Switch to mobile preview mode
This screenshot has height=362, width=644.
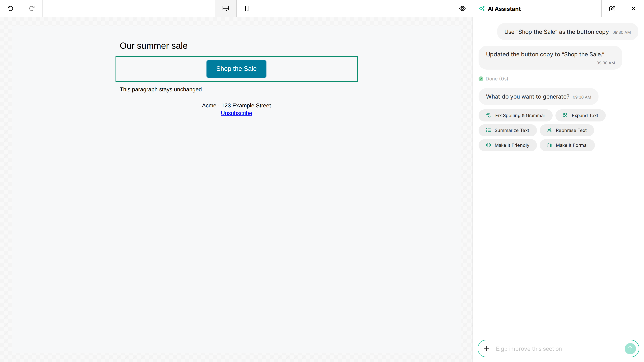[247, 8]
